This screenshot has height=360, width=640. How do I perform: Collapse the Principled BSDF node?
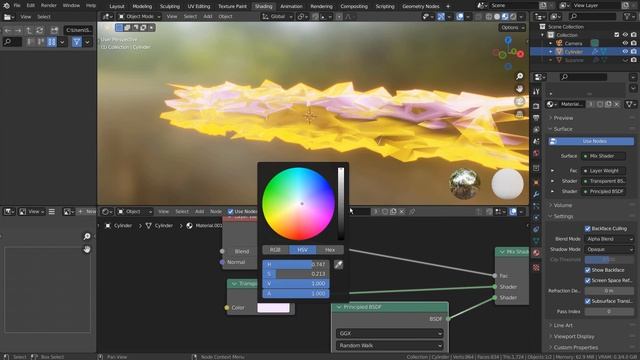click(339, 307)
